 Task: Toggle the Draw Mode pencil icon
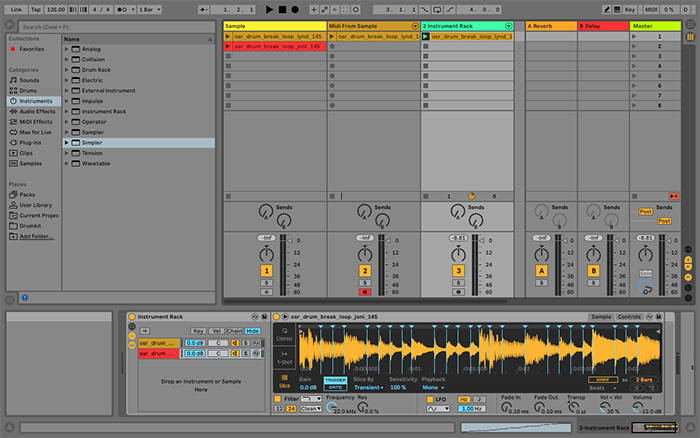pos(606,9)
